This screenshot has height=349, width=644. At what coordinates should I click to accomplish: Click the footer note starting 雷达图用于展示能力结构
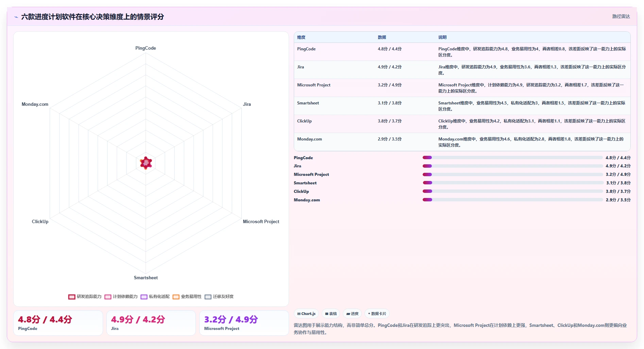(x=460, y=329)
